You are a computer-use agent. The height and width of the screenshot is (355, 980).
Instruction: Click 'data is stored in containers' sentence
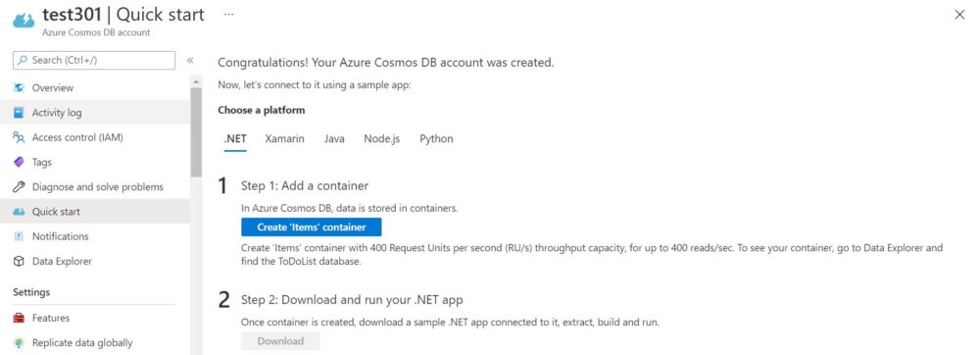click(x=350, y=208)
